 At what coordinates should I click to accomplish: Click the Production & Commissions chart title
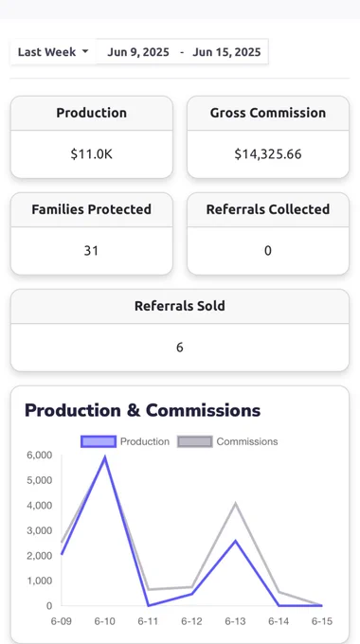143,410
